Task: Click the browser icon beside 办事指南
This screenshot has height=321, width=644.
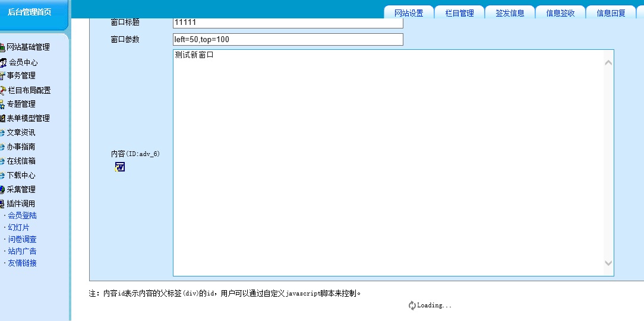Action: [2, 147]
